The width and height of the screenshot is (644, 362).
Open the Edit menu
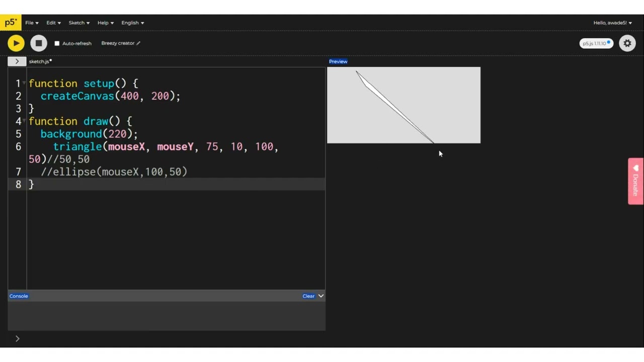pyautogui.click(x=53, y=23)
